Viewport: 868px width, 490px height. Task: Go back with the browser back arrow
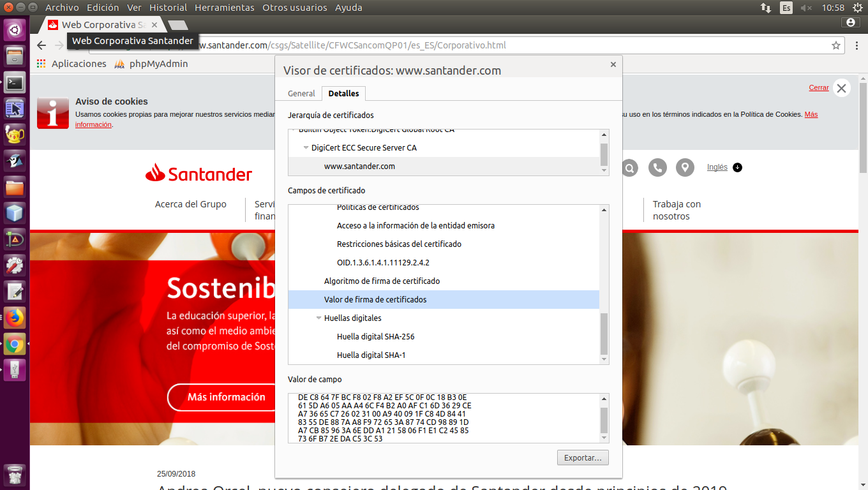(x=41, y=45)
